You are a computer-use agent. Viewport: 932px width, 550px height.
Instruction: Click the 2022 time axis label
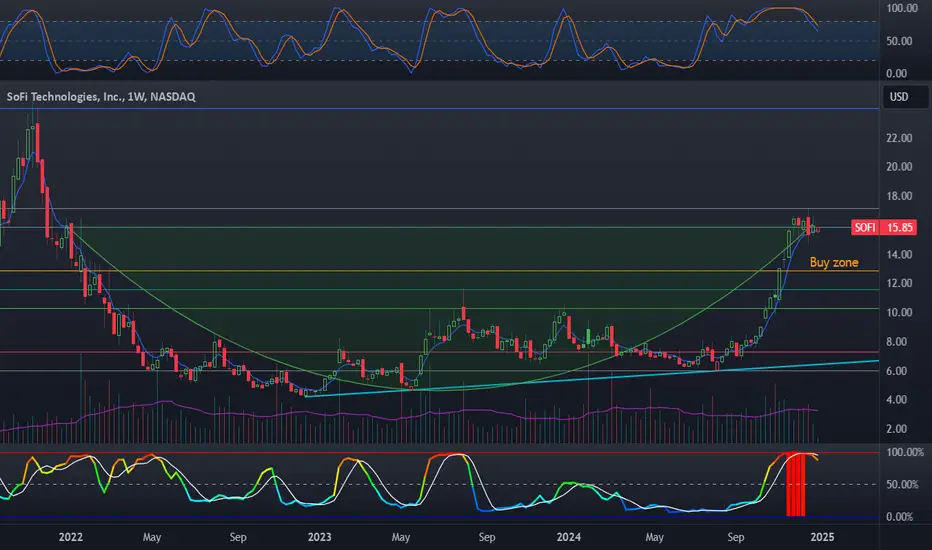[x=71, y=537]
